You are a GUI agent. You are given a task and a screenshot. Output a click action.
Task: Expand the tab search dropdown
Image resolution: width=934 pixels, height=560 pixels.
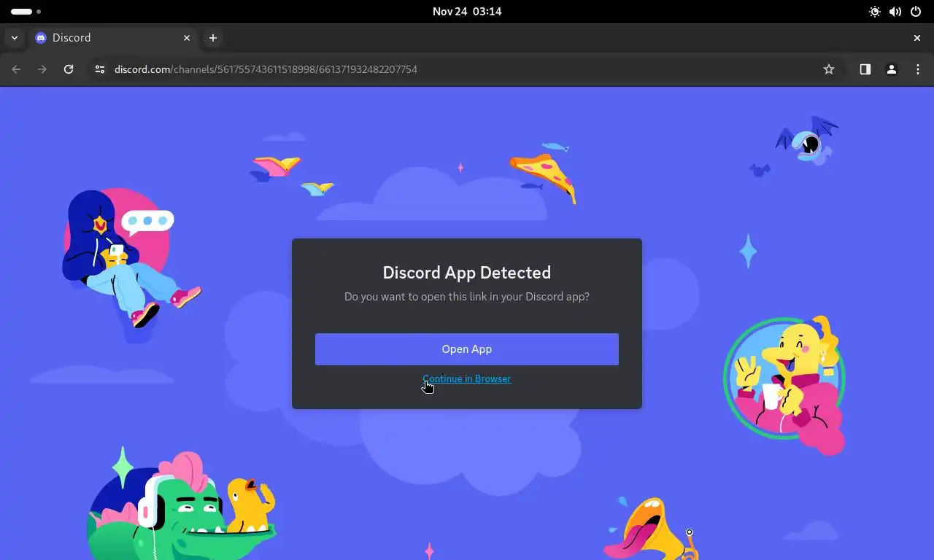point(14,38)
